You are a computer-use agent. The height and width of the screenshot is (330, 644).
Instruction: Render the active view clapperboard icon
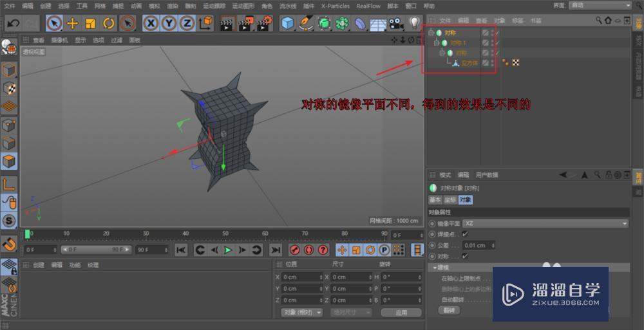coord(227,23)
